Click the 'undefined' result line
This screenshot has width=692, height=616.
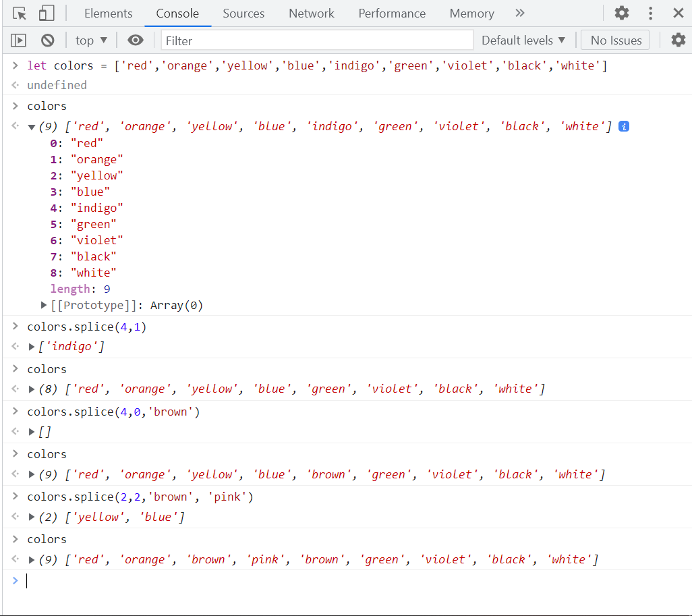[x=57, y=85]
